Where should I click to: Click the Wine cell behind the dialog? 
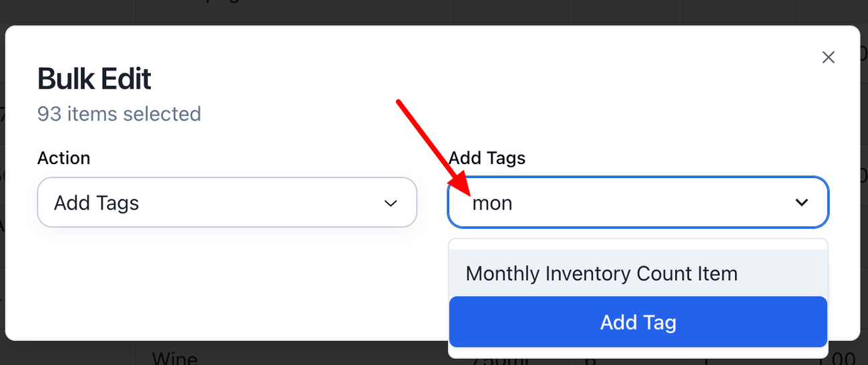tap(175, 358)
